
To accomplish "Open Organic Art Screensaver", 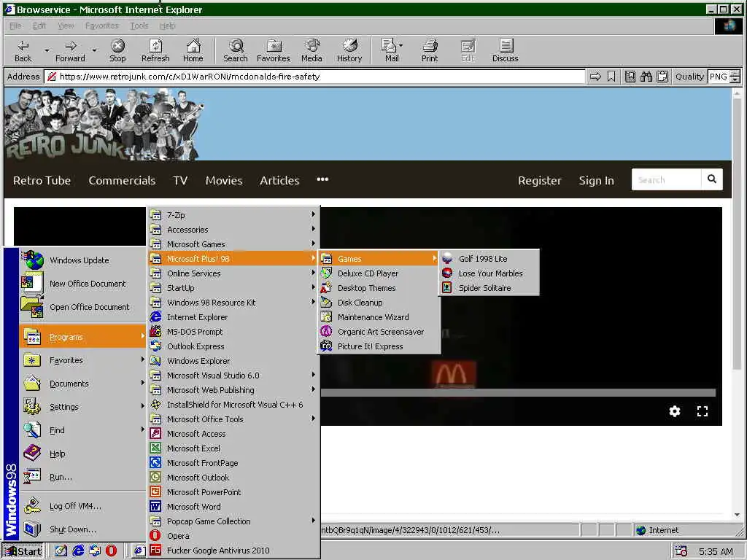I will pos(379,332).
